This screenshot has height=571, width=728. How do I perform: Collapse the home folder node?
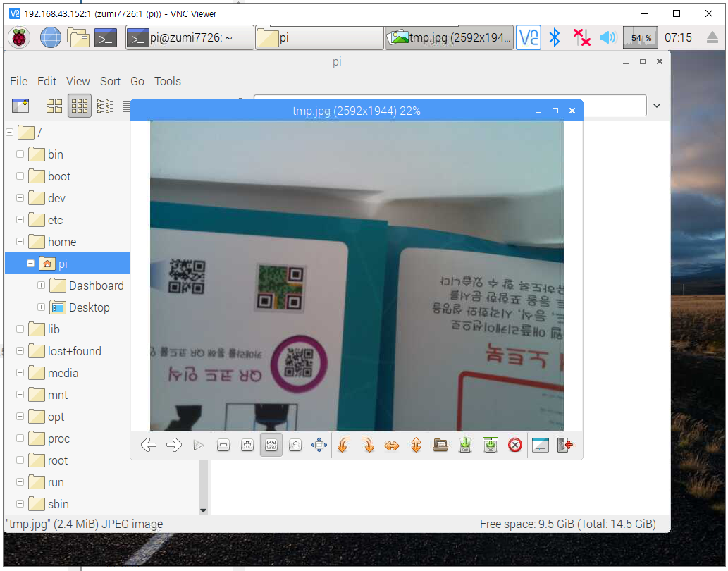(x=20, y=241)
